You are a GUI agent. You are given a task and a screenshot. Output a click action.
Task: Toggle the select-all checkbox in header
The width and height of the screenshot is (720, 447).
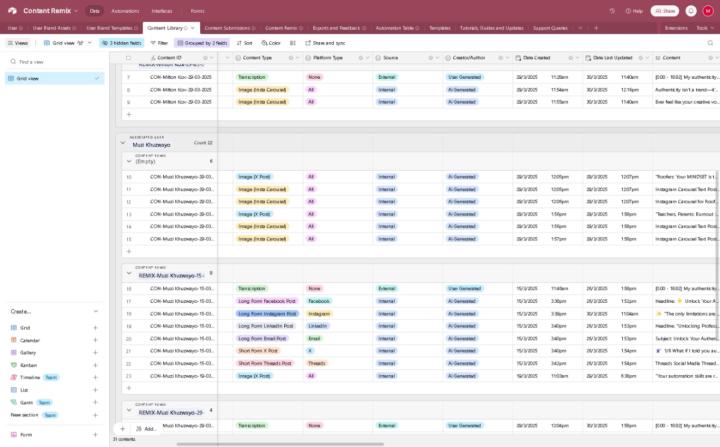tap(129, 58)
